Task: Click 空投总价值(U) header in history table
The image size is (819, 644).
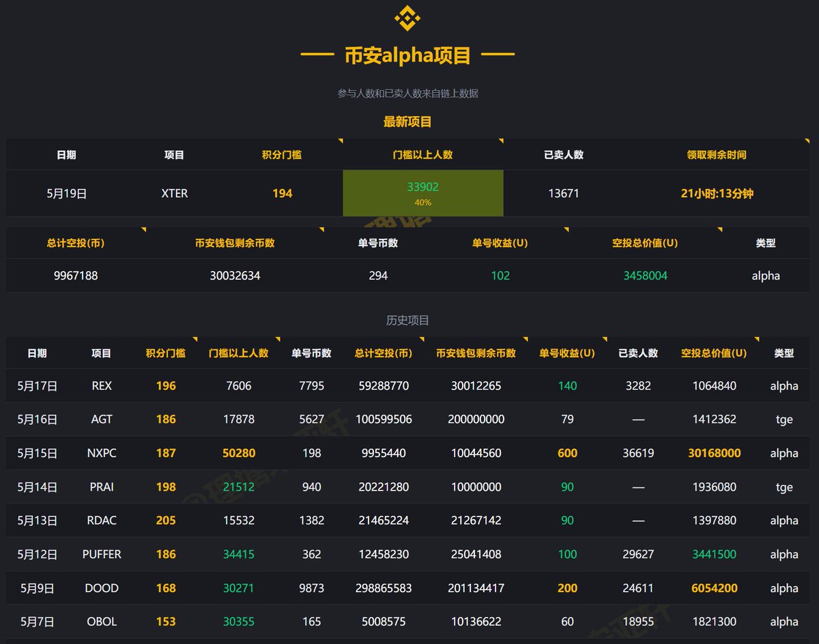Action: pos(714,353)
